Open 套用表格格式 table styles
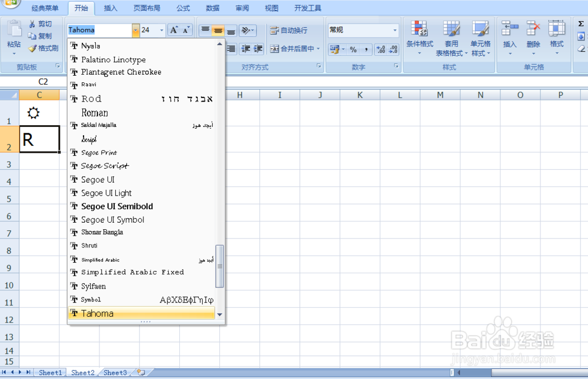 pyautogui.click(x=451, y=38)
